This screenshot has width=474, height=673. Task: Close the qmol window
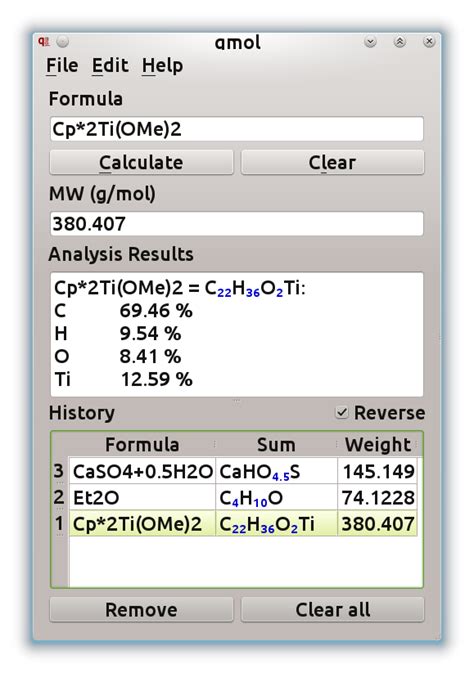[x=429, y=42]
